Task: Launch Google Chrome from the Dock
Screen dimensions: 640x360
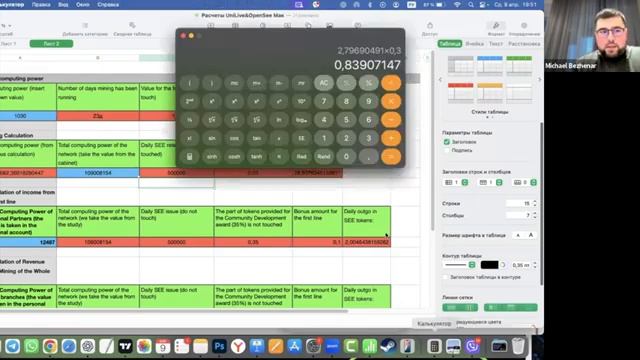Action: click(x=50, y=347)
